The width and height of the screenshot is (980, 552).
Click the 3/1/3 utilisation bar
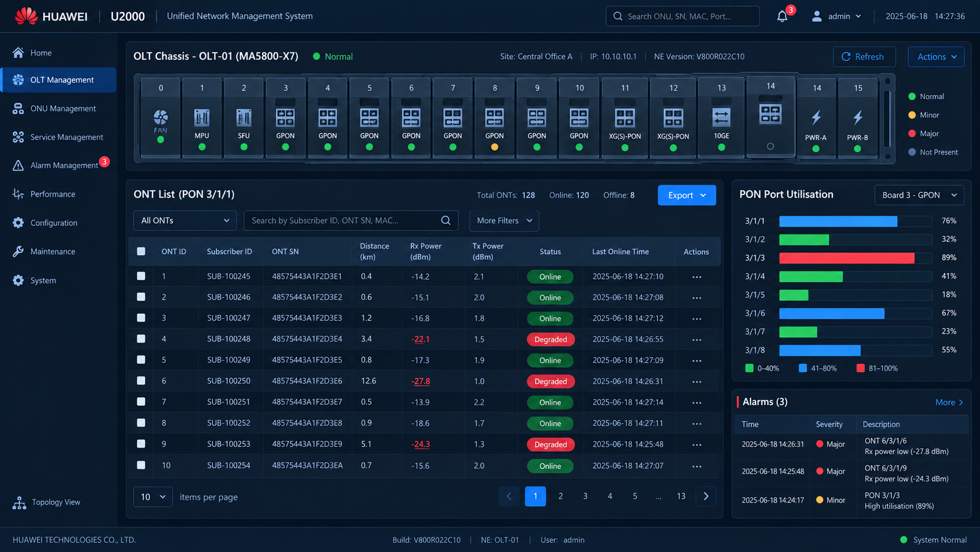(x=855, y=258)
